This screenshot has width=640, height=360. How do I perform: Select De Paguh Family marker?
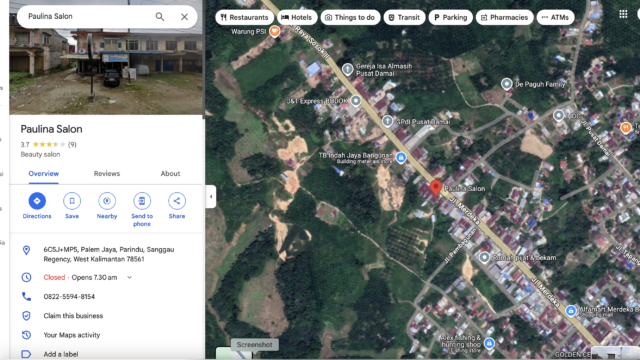[507, 84]
